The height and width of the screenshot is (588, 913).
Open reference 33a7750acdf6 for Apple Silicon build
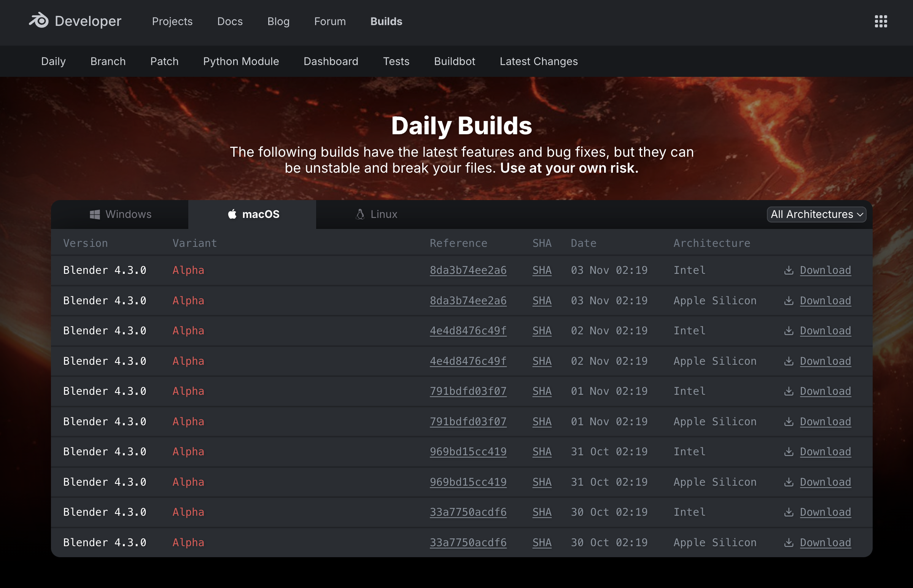pyautogui.click(x=468, y=543)
